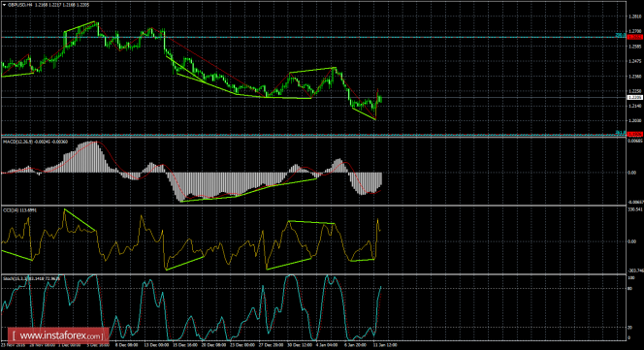The height and width of the screenshot is (350, 644).
Task: Expand the GBPUSD,H4 chart dropdown arrow
Action: click(4, 5)
